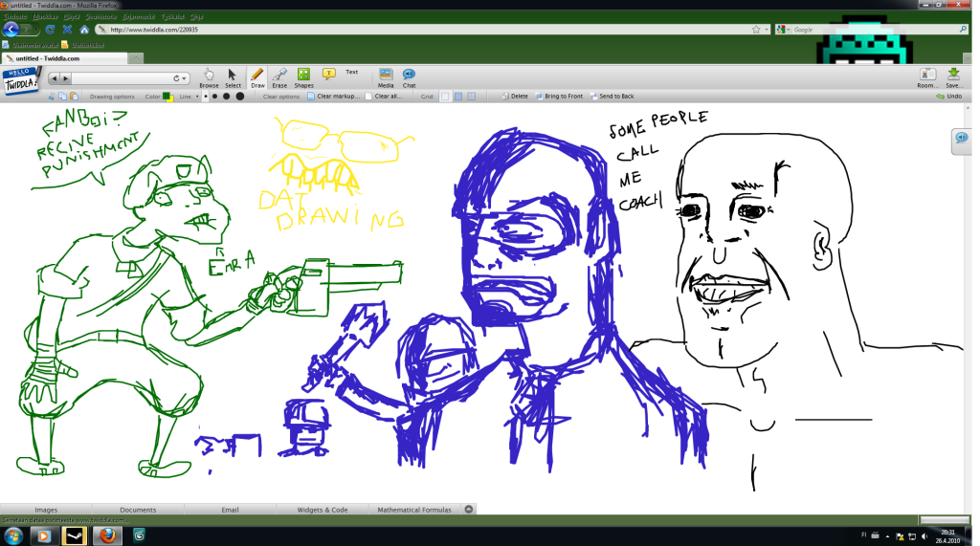Reload the page in Firefox

(x=50, y=30)
